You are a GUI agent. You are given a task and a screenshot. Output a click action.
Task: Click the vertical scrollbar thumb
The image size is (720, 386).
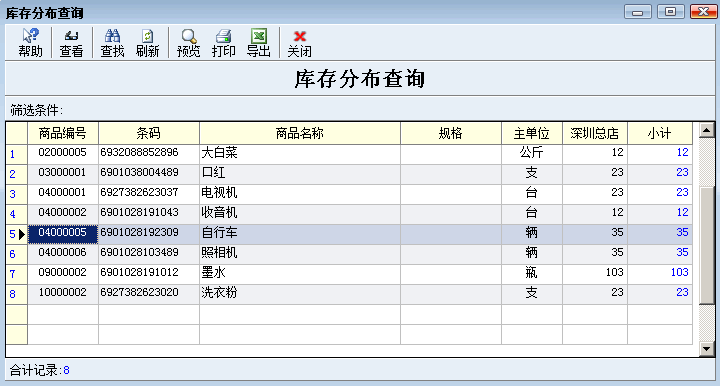coord(707,245)
